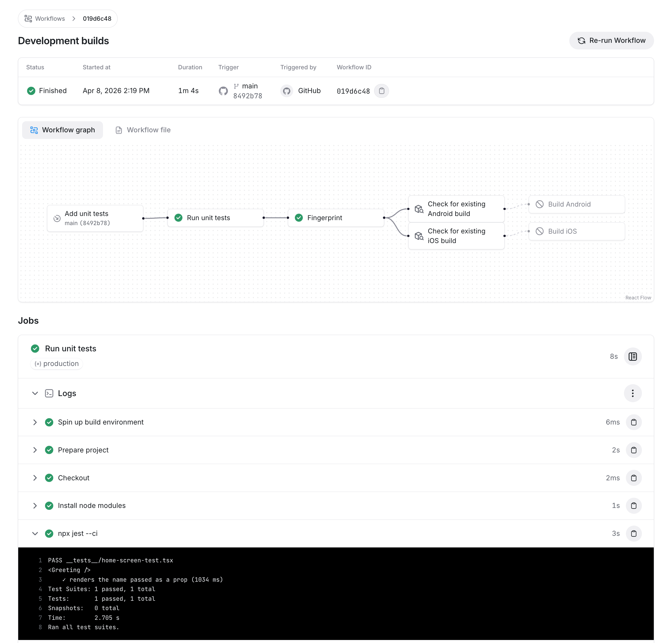672x643 pixels.
Task: Open the React Flow attribution link
Action: coord(638,297)
